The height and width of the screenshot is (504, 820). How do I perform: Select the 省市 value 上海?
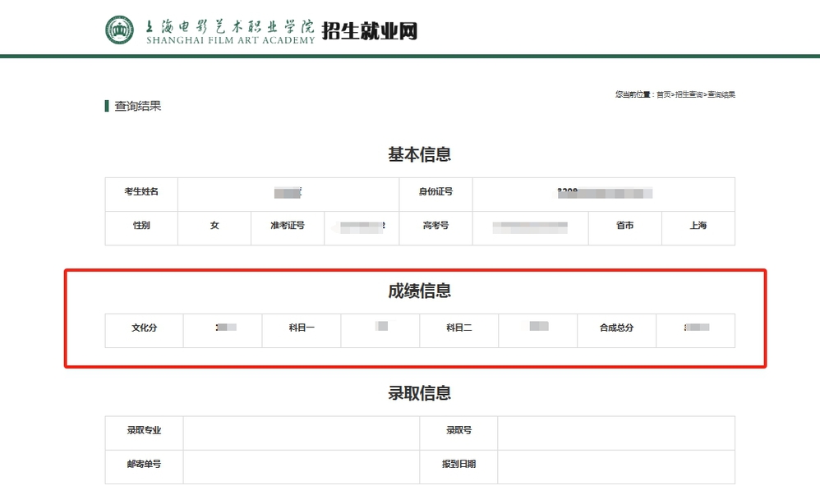698,226
